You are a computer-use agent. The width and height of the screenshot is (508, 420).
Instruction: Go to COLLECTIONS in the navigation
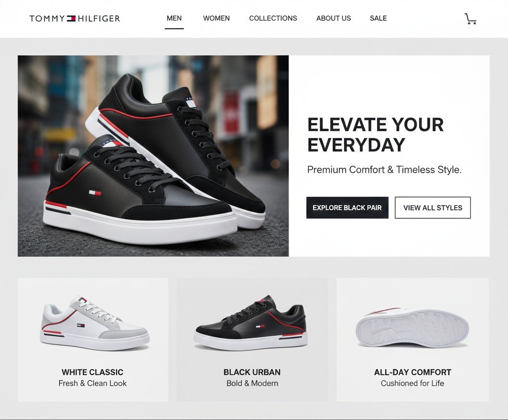(273, 18)
